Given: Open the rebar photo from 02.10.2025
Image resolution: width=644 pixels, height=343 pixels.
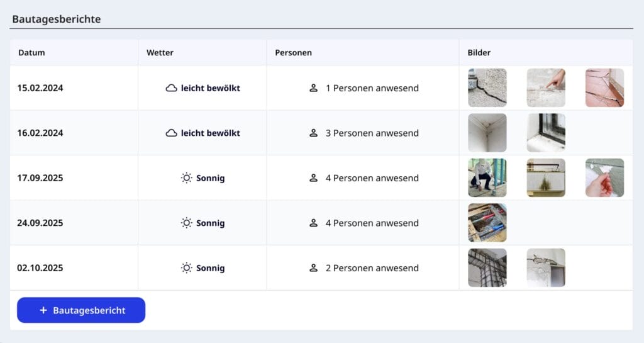Looking at the screenshot, I should pos(487,268).
